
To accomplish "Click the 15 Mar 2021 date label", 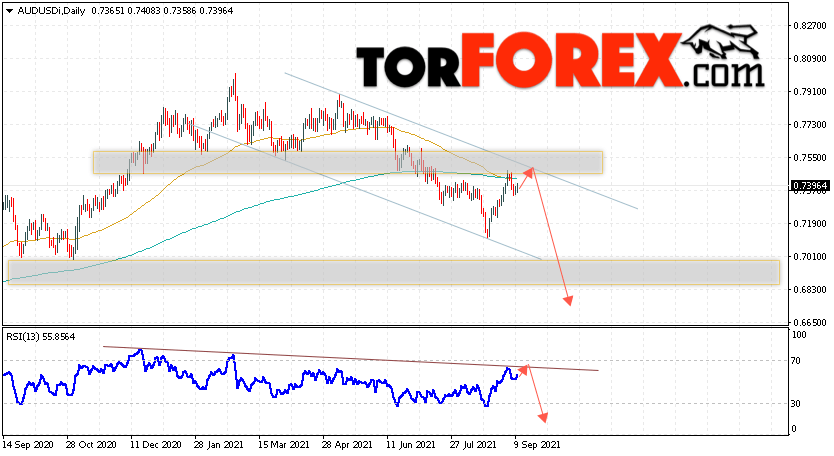I will coord(283,445).
